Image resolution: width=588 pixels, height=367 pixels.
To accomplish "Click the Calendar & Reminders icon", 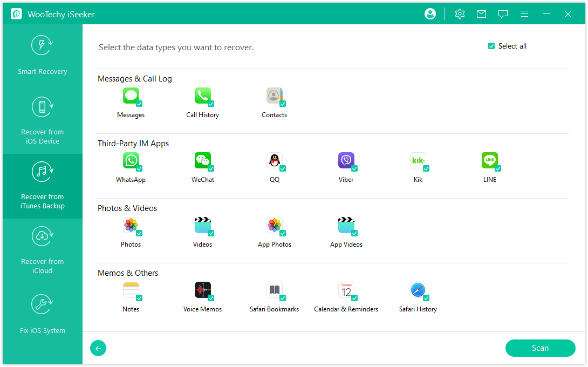I will [346, 290].
